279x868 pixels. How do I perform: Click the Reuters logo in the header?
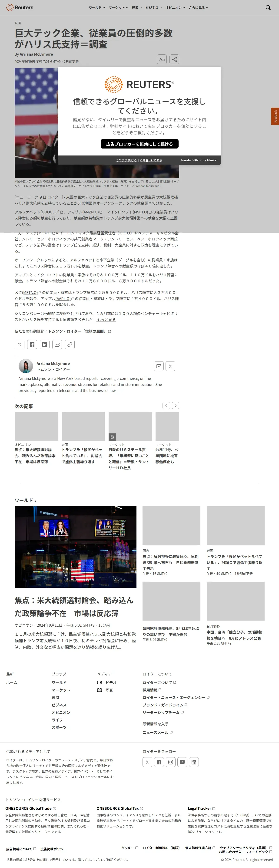[20, 7]
